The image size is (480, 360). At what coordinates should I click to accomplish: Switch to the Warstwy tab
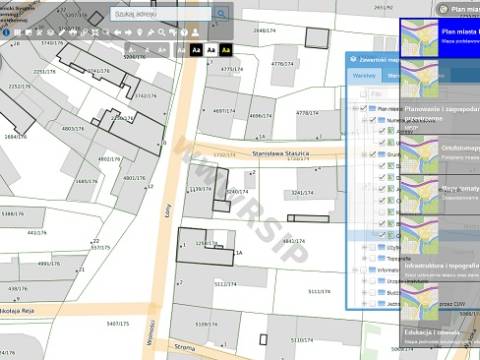364,76
